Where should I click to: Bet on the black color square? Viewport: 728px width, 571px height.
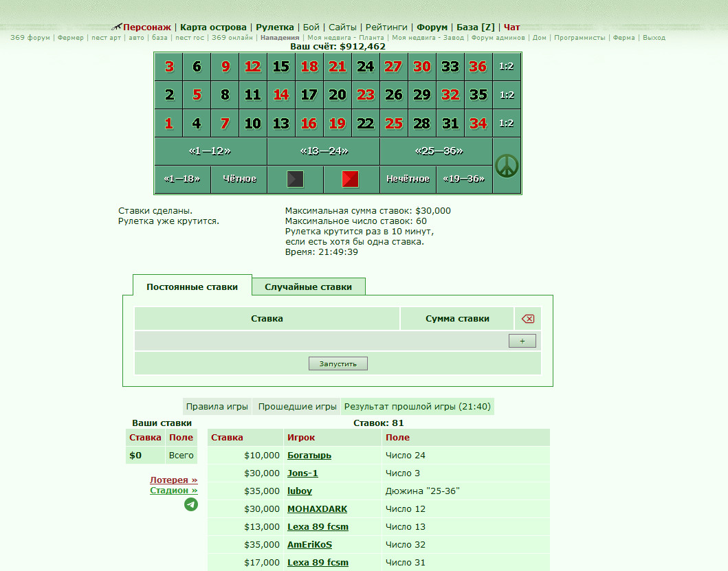point(296,179)
